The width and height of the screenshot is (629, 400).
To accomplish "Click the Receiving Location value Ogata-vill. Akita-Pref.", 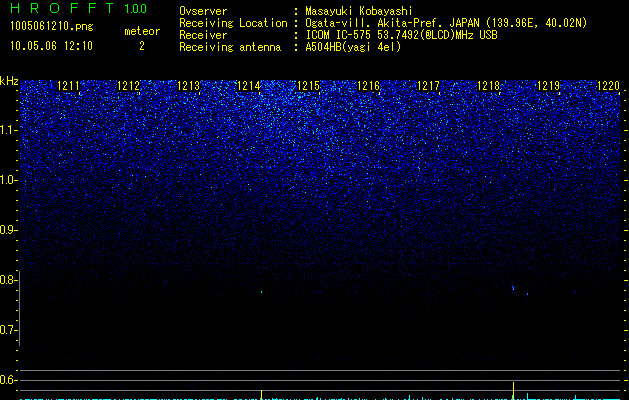I will click(x=446, y=23).
